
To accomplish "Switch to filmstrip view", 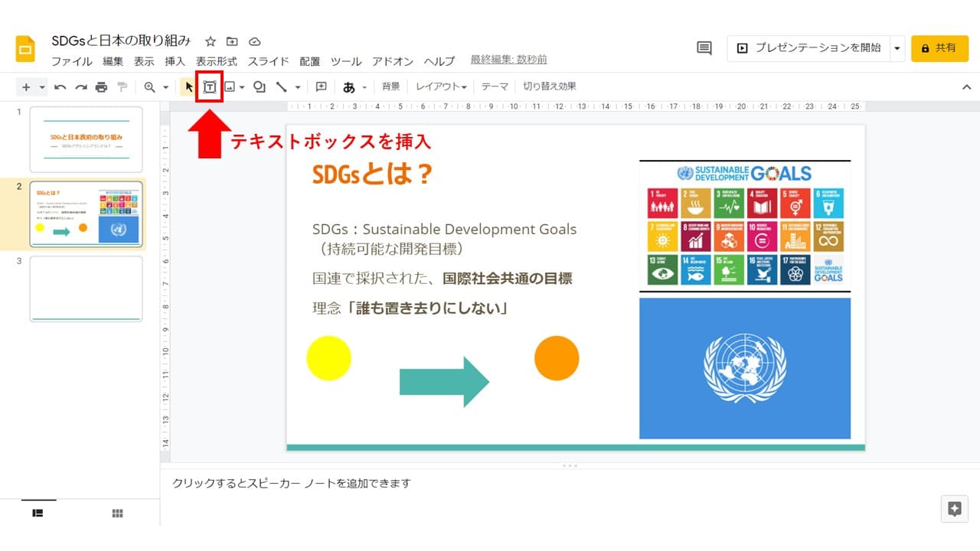I will [38, 514].
